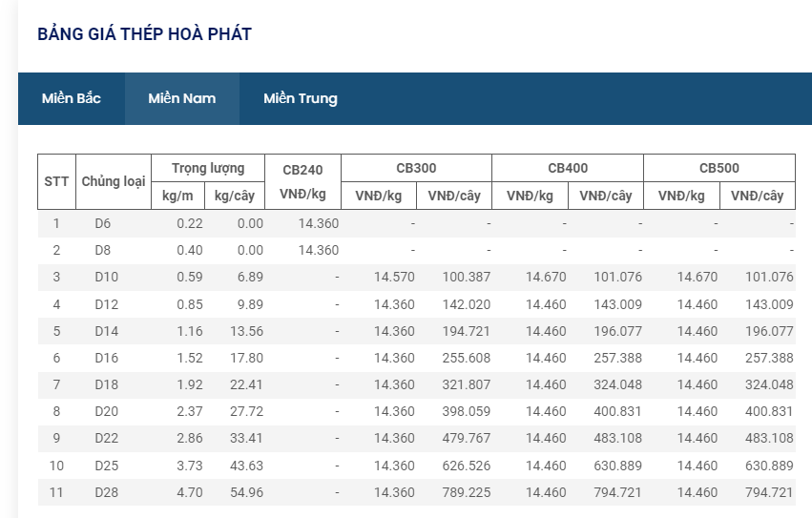Select the D6 steel type cell
This screenshot has height=518, width=812.
103,223
